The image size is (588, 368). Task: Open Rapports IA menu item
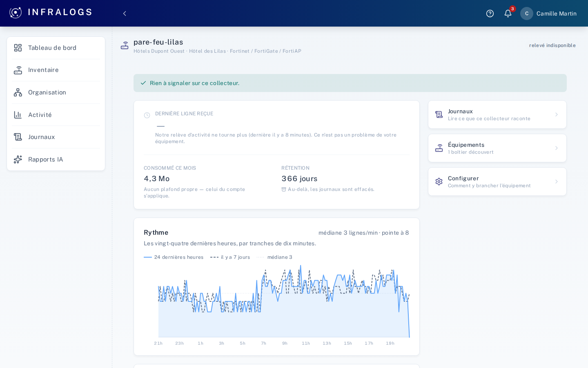[x=56, y=159]
